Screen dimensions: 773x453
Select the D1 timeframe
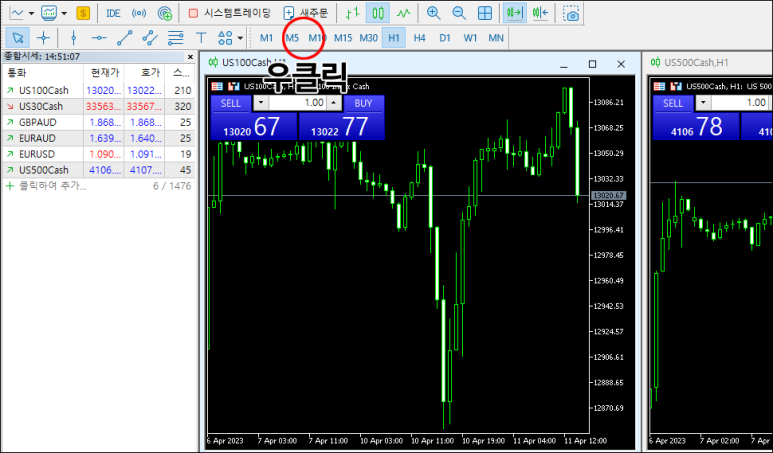[x=445, y=37]
